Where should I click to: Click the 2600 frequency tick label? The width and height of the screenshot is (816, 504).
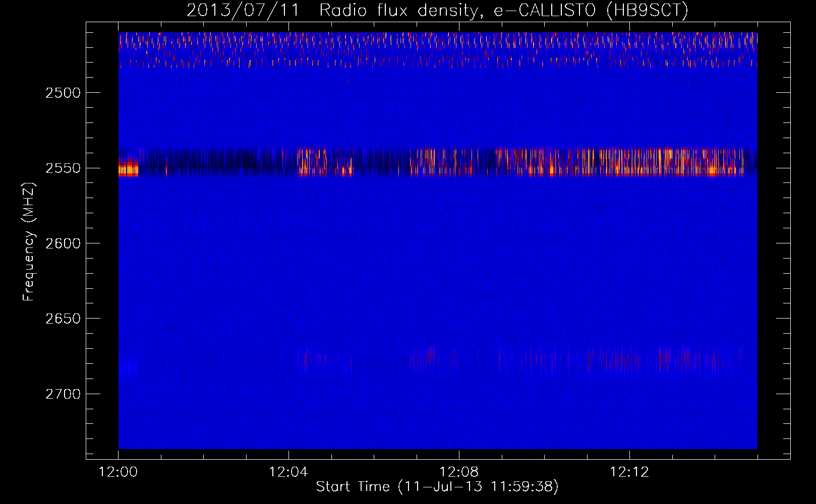(63, 243)
